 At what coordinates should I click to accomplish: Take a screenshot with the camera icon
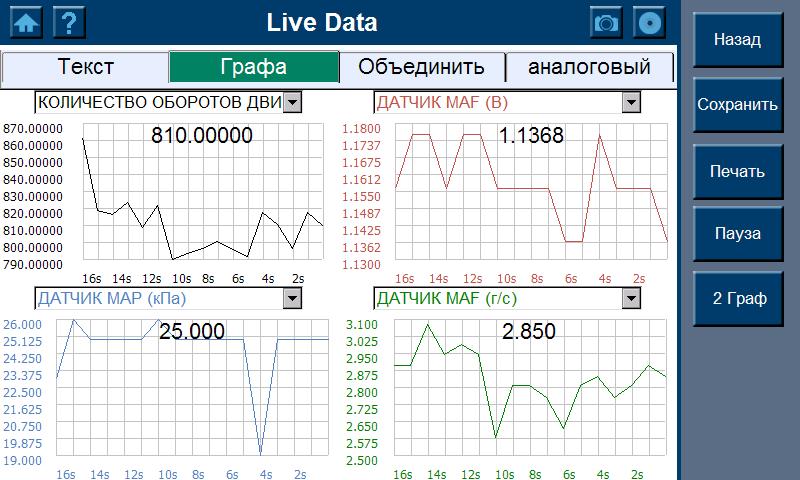(x=605, y=22)
